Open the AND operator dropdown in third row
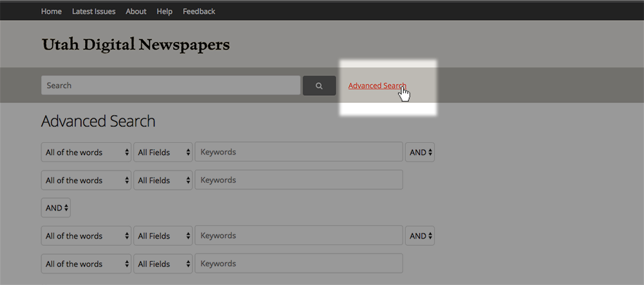 [420, 236]
